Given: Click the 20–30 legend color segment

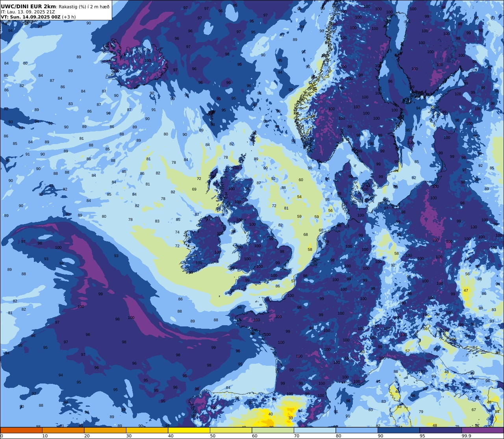Looking at the screenshot, I should point(105,430).
